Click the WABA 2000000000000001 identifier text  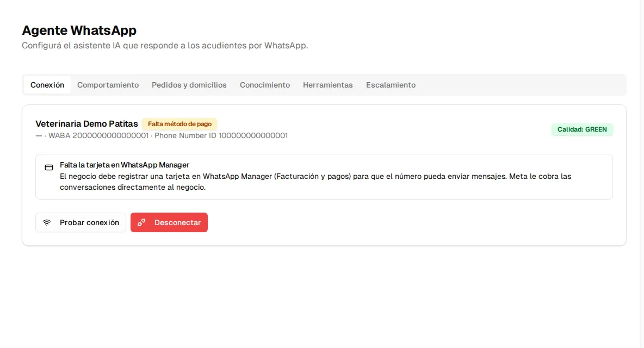tap(98, 136)
